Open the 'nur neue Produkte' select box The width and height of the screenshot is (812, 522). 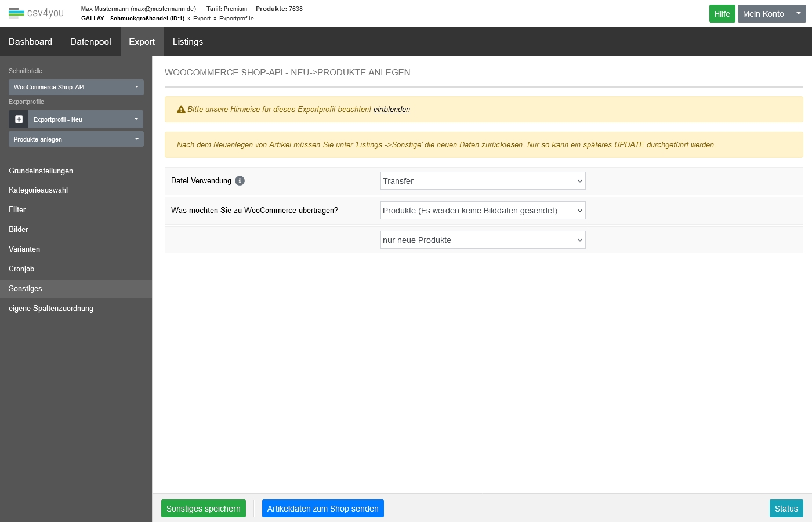click(x=483, y=240)
